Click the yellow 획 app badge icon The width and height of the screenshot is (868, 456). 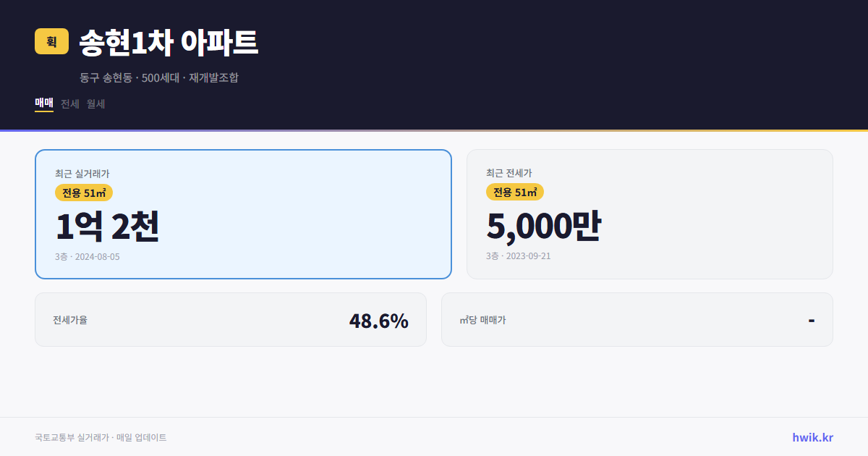[x=51, y=41]
